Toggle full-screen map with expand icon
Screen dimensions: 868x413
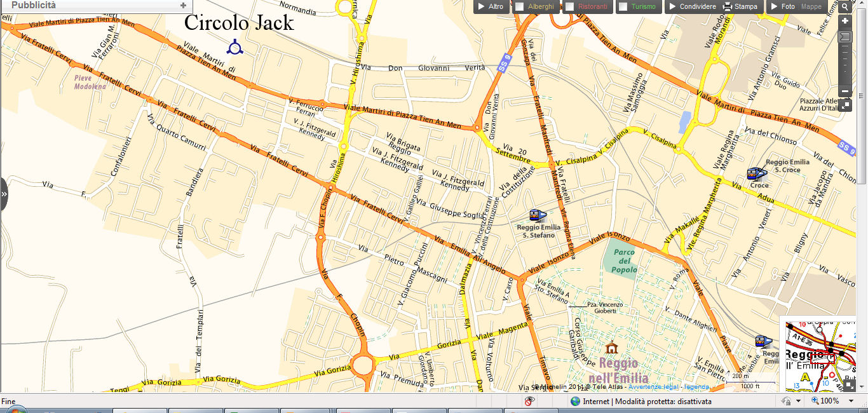coord(845,105)
